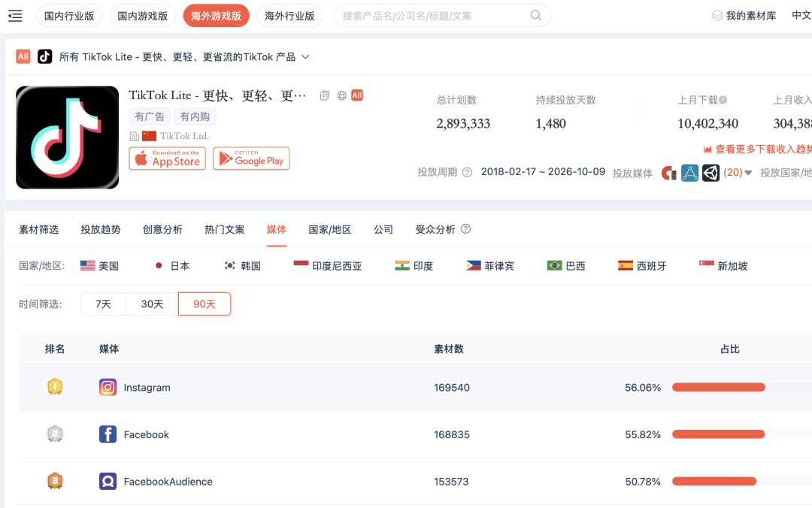The width and height of the screenshot is (812, 508).
Task: Open the 投放趋势 tab
Action: 101,229
